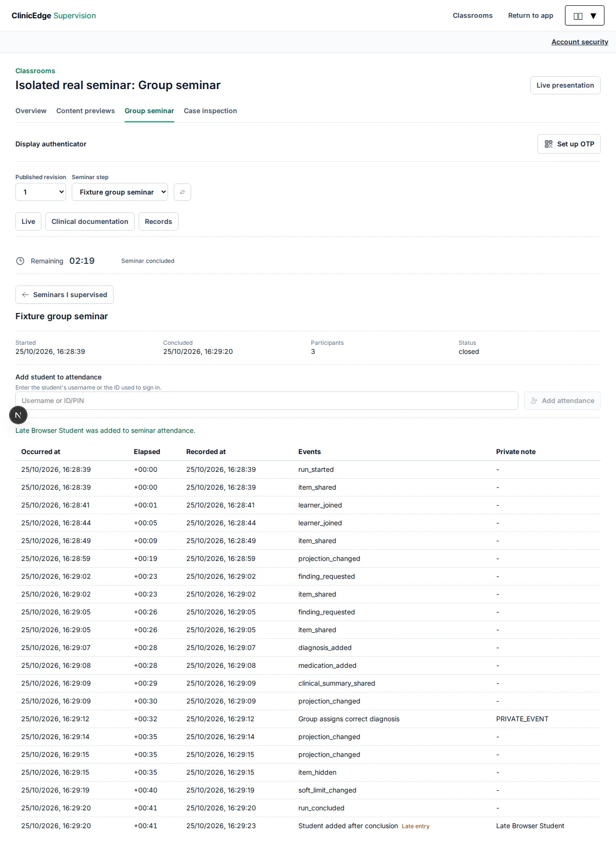Screen dimensions: 616x846
Task: Click the Late entry tag
Action: click(416, 826)
